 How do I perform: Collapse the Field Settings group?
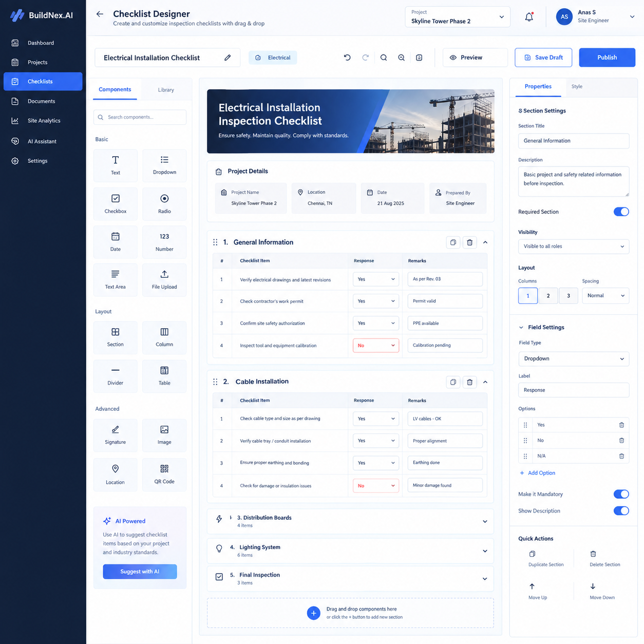pos(521,327)
